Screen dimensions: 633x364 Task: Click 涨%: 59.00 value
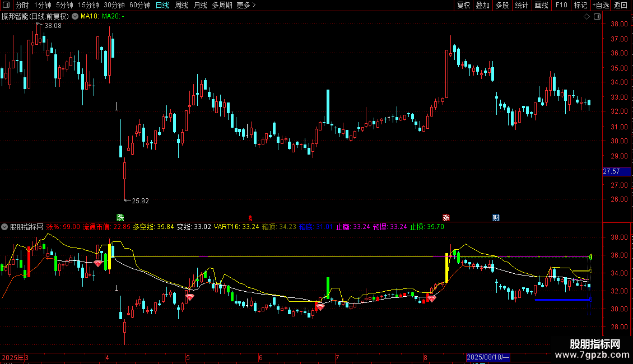63,227
